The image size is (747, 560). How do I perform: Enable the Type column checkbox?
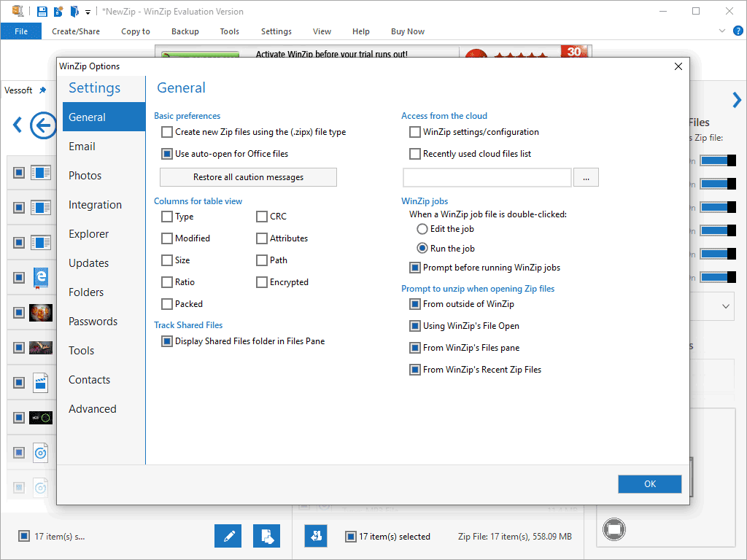pos(167,217)
